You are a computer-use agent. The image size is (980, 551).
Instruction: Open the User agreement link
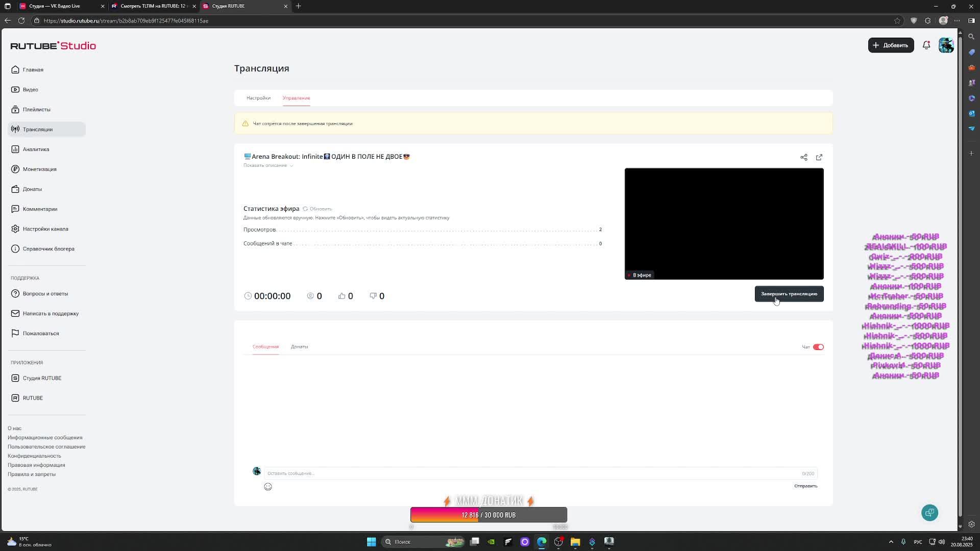click(x=46, y=447)
